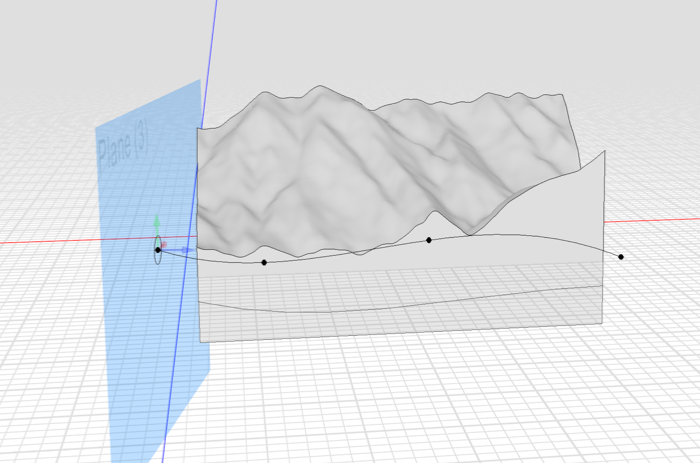The height and width of the screenshot is (463, 700).
Task: Select the spline start point at gizmo center
Action: (158, 249)
